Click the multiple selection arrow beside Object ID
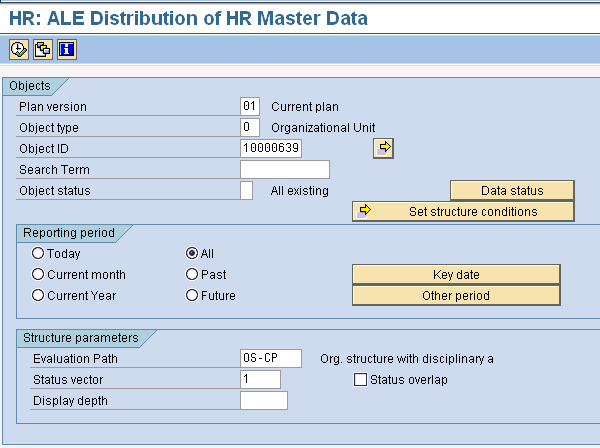This screenshot has height=448, width=600. pos(384,148)
